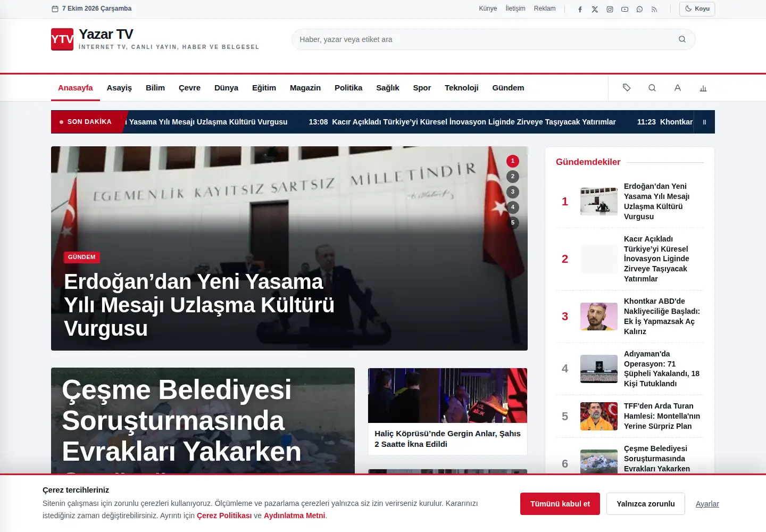This screenshot has height=532, width=766.
Task: Open the statistics bar-chart icon
Action: coord(703,88)
